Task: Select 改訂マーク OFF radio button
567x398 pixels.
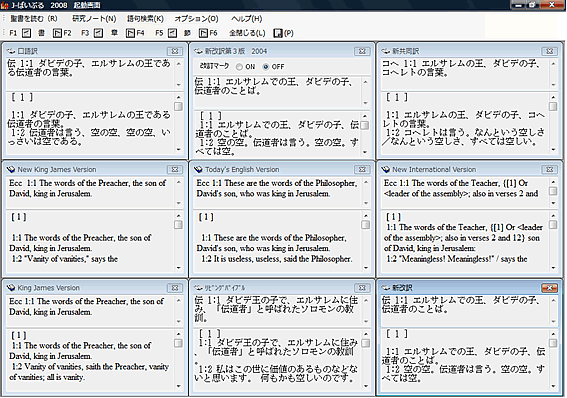Action: (266, 67)
